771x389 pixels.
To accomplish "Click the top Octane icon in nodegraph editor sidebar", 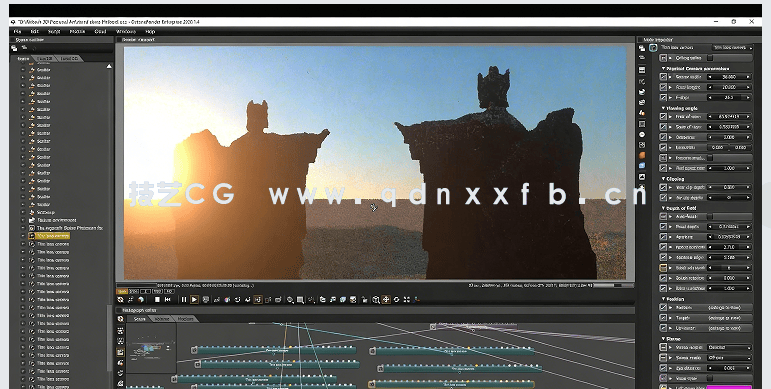I will point(120,319).
